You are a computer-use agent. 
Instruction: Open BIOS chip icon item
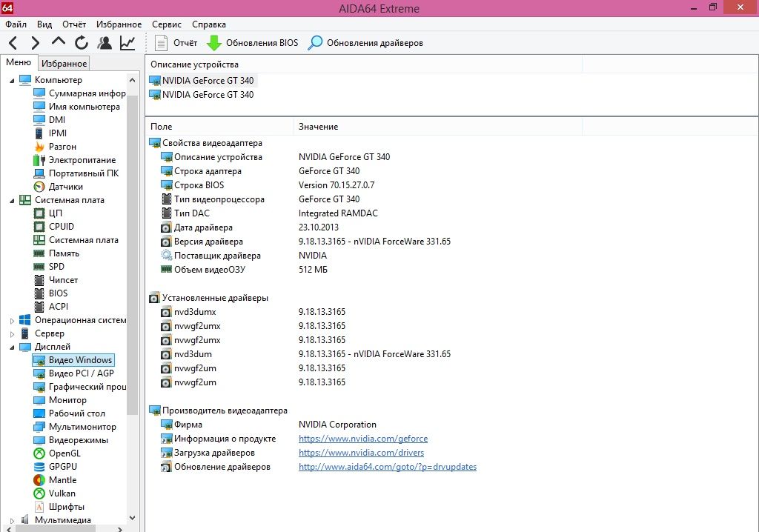click(39, 293)
